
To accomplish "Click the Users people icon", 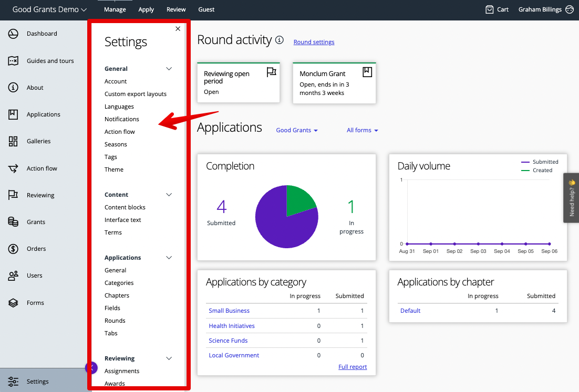I will pos(13,276).
